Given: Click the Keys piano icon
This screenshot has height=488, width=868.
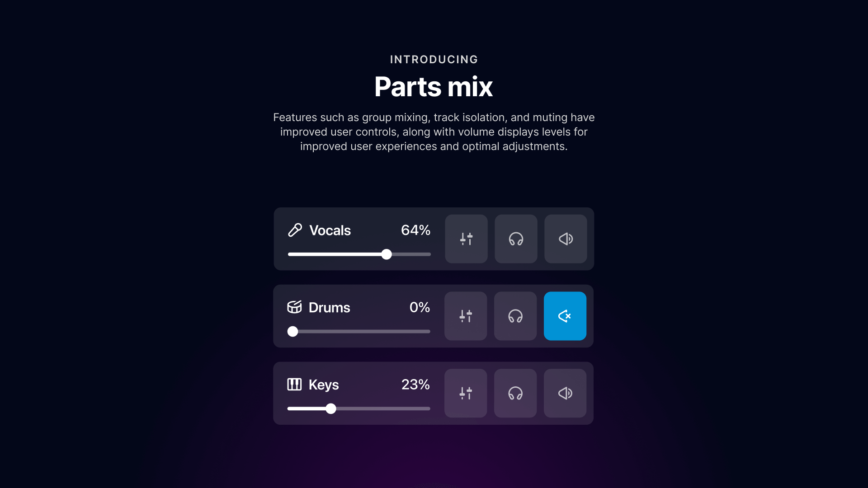Looking at the screenshot, I should point(294,385).
